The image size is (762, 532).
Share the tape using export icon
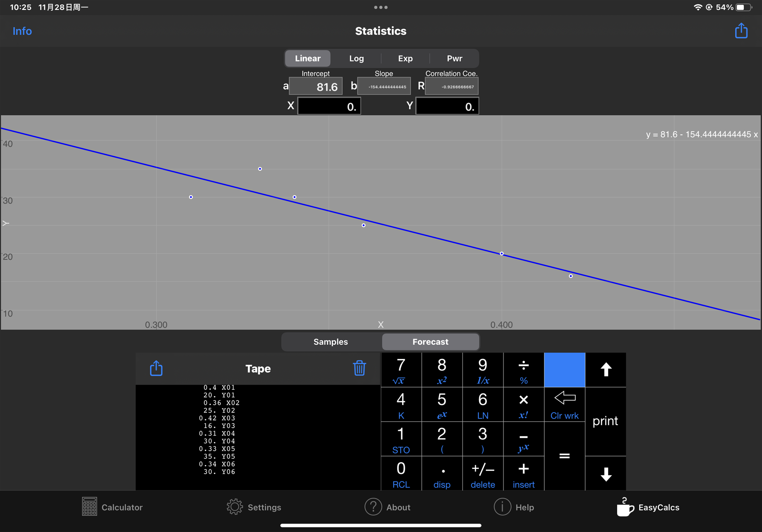pos(156,368)
